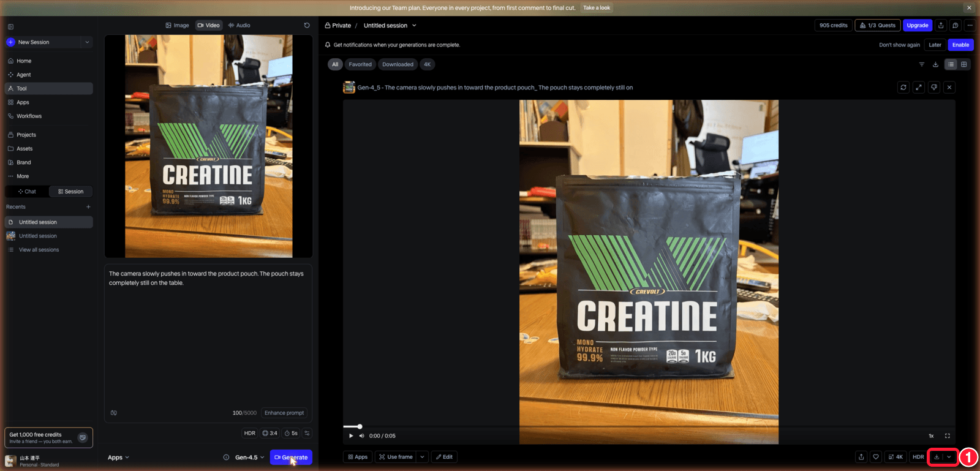Expand the Apps dropdown below the prompt

(x=118, y=458)
